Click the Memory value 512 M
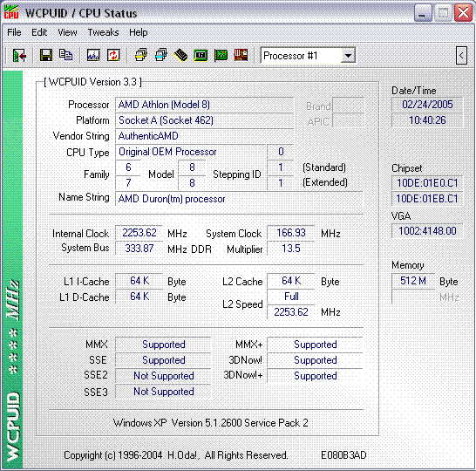Screen dimensions: 476x471 (413, 281)
